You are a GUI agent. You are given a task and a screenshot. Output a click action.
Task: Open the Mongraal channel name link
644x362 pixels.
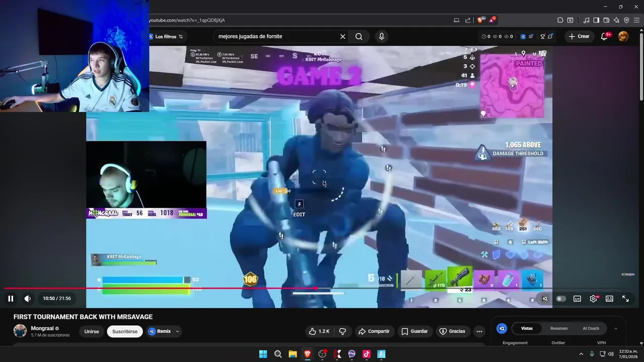[42, 328]
